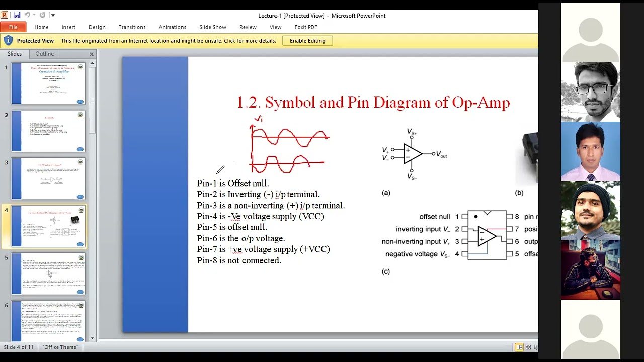Image resolution: width=644 pixels, height=362 pixels.
Task: Open the Slide Show ribbon tab
Action: click(213, 27)
